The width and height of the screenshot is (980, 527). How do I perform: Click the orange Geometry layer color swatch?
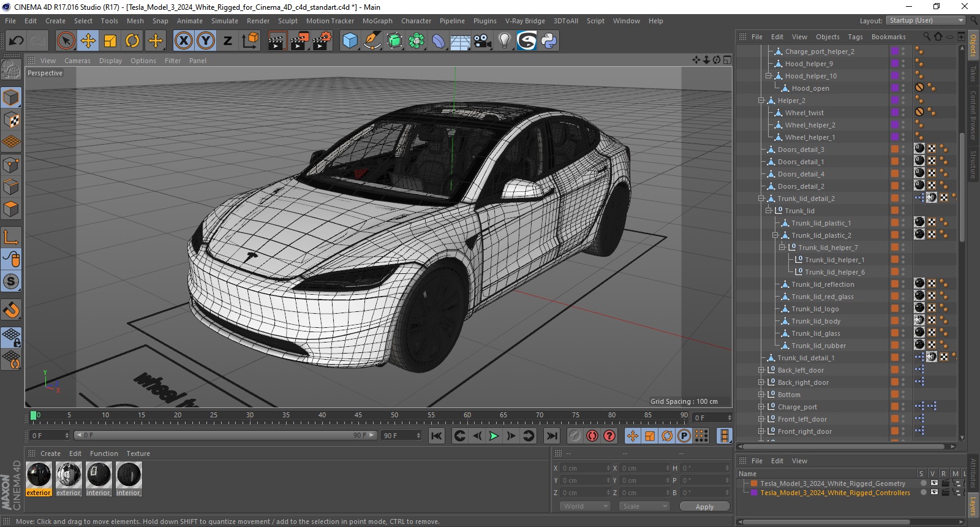[755, 483]
